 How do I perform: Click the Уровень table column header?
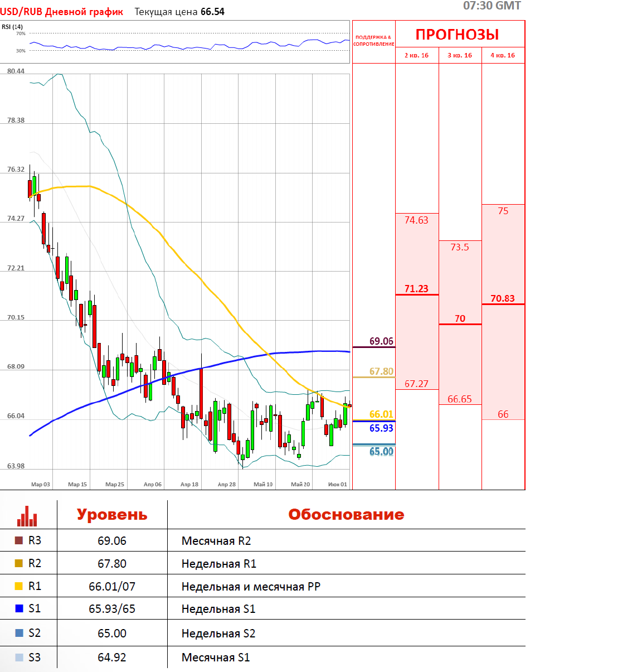(112, 514)
